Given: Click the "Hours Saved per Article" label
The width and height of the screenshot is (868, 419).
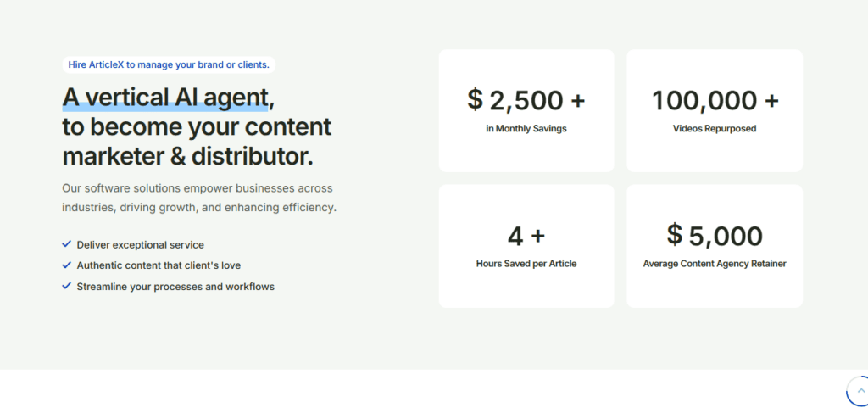Looking at the screenshot, I should (526, 264).
